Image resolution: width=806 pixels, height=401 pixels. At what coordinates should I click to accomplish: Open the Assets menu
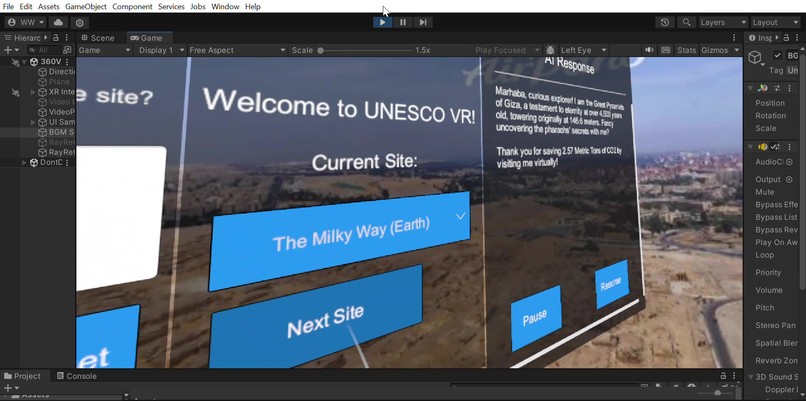coord(48,7)
